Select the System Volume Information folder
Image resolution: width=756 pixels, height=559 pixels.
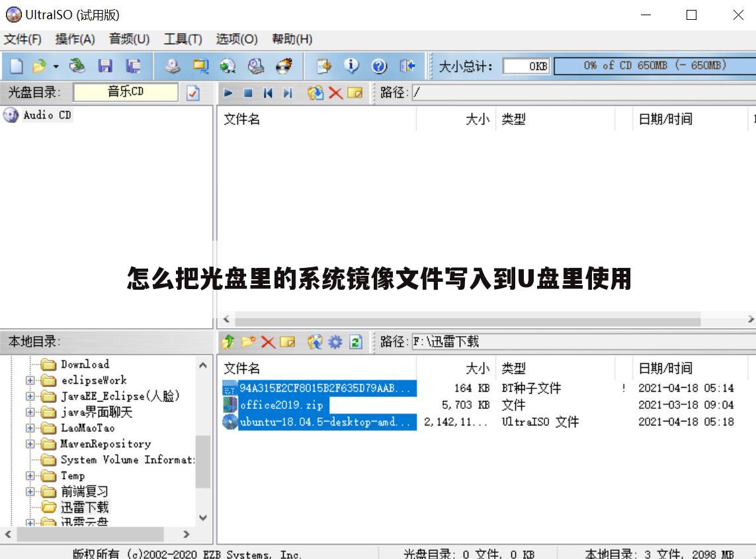127,460
